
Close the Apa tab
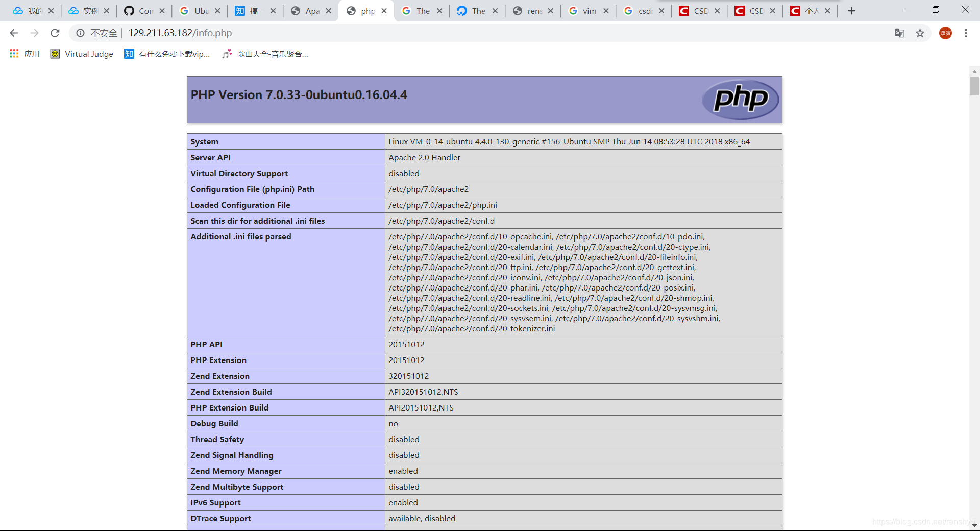pyautogui.click(x=328, y=11)
